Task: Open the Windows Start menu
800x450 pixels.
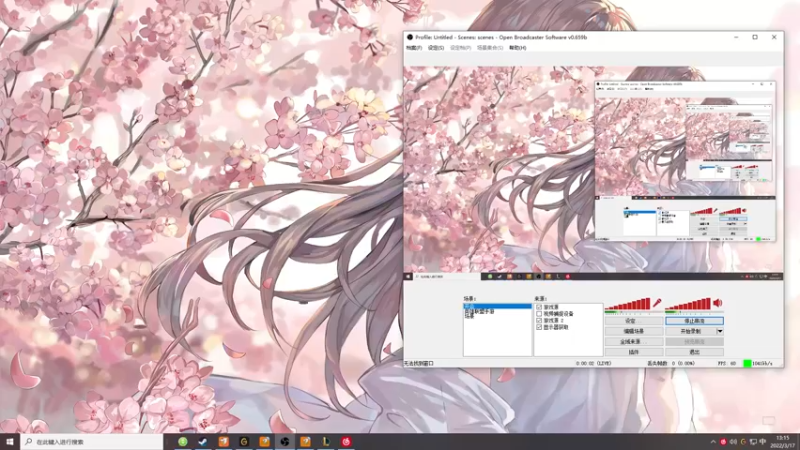Action: [10, 442]
